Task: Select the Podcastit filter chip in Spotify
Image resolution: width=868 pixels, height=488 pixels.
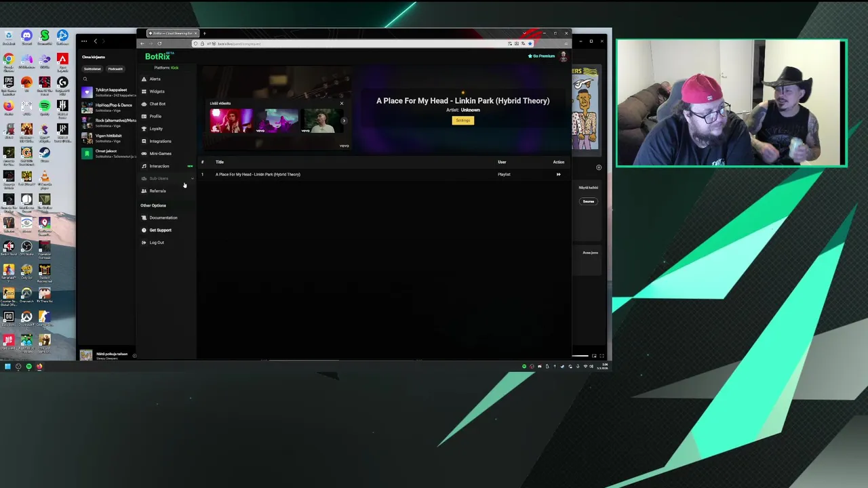Action: (115, 69)
